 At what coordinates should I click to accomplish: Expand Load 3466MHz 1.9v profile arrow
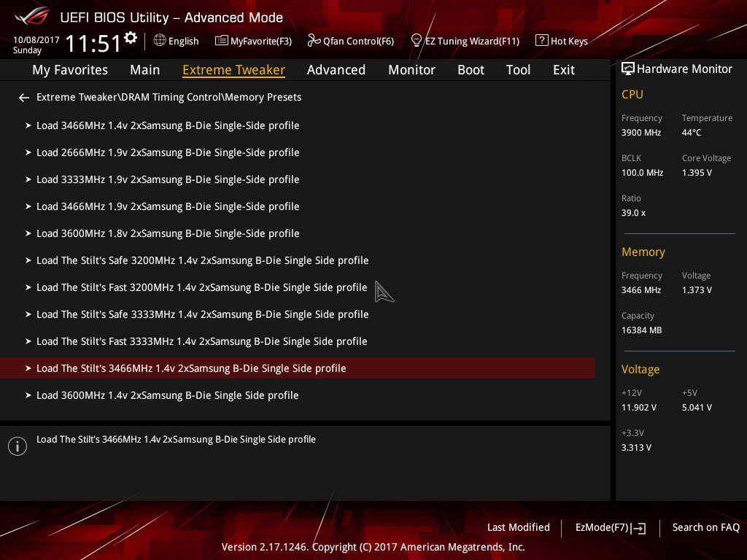pyautogui.click(x=28, y=206)
